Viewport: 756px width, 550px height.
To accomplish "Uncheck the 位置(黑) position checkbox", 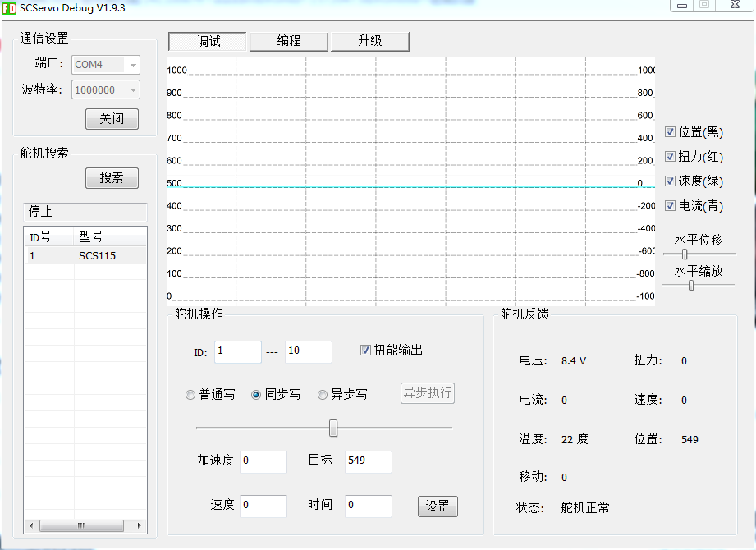I will pos(671,132).
